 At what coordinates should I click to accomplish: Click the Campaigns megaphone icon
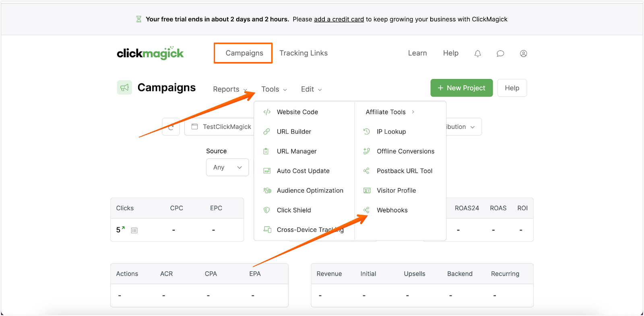coord(124,87)
